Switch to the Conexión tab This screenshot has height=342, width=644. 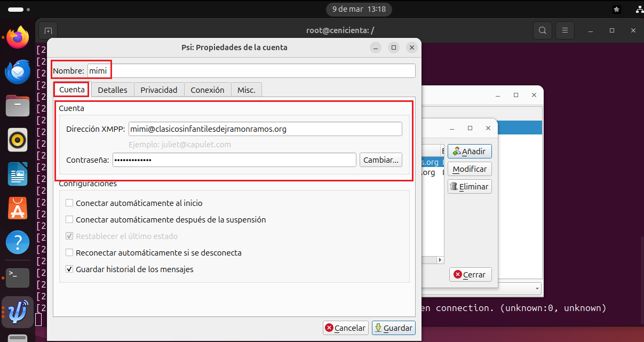pyautogui.click(x=208, y=90)
